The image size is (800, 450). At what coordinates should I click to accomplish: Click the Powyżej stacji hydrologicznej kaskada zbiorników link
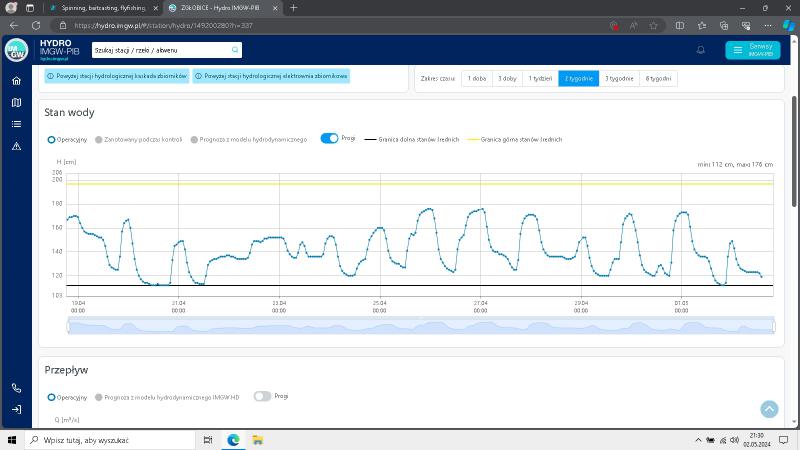[x=116, y=76]
